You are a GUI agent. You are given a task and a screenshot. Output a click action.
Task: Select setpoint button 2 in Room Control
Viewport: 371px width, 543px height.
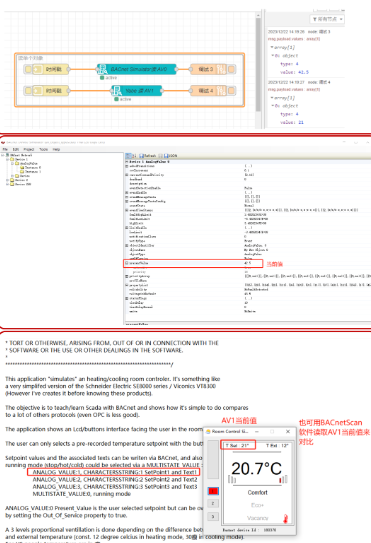(213, 504)
